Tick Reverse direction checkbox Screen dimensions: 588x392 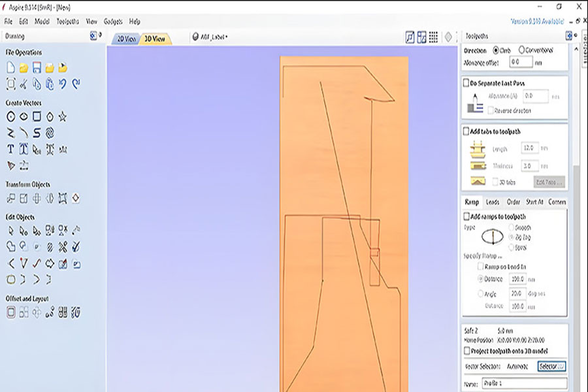pyautogui.click(x=491, y=110)
